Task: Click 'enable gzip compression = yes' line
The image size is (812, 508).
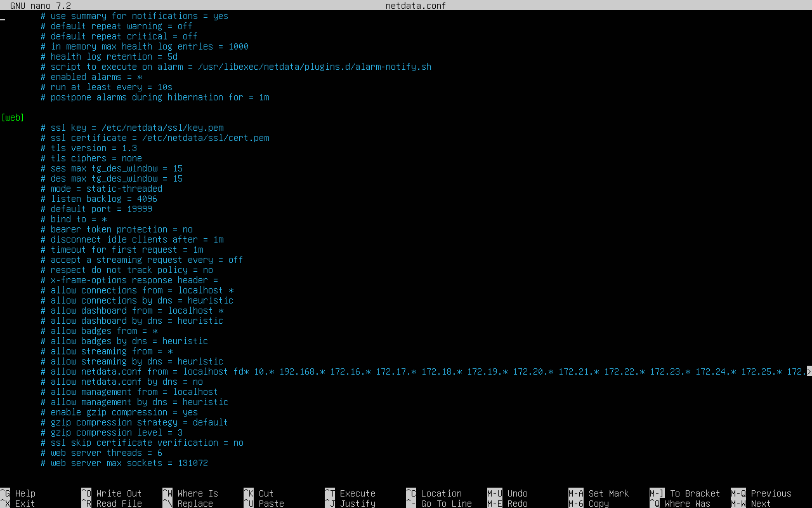Action: click(119, 412)
